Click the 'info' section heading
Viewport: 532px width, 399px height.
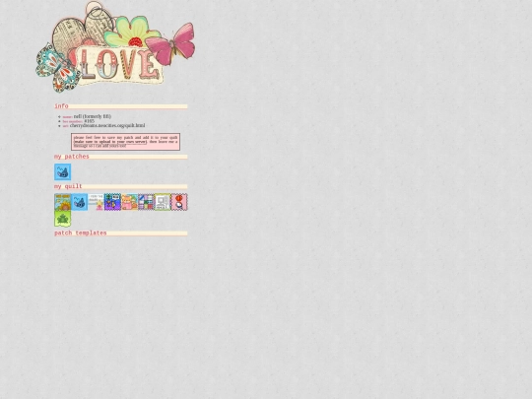pos(121,106)
